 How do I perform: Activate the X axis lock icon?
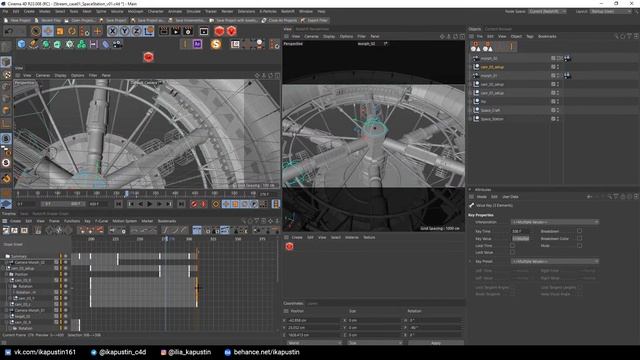(112, 31)
